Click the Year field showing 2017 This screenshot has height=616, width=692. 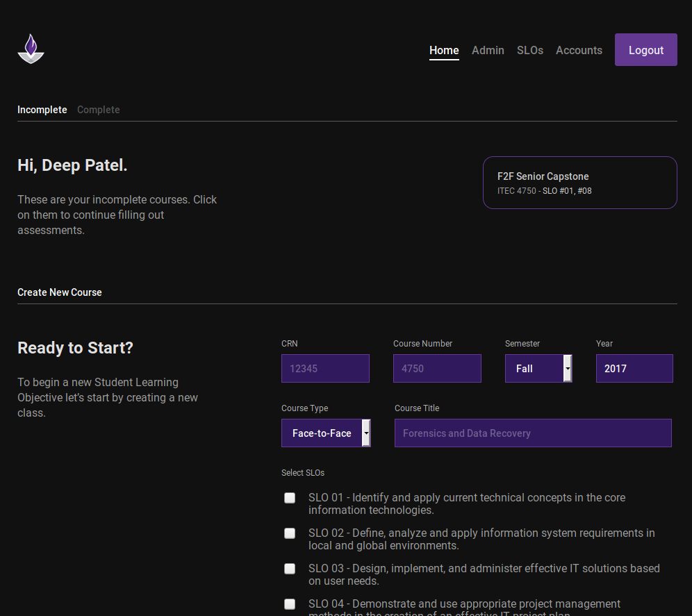click(634, 368)
